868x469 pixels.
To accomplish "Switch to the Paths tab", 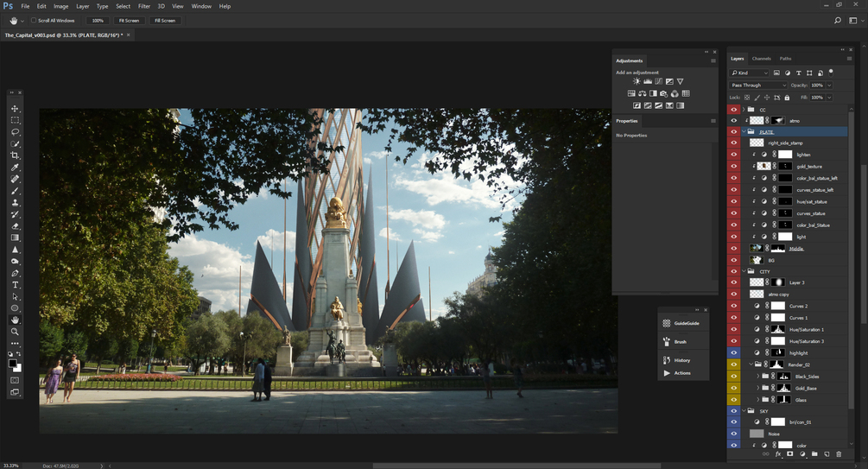I will tap(785, 58).
